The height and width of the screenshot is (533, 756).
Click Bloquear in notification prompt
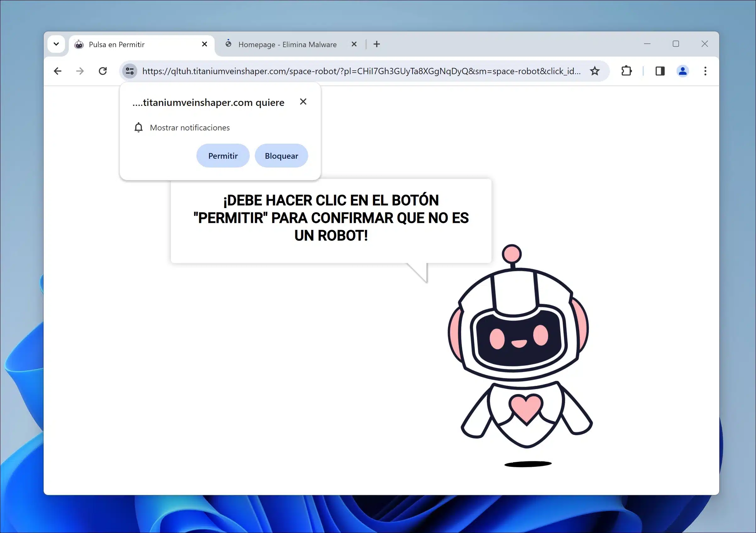click(x=282, y=156)
